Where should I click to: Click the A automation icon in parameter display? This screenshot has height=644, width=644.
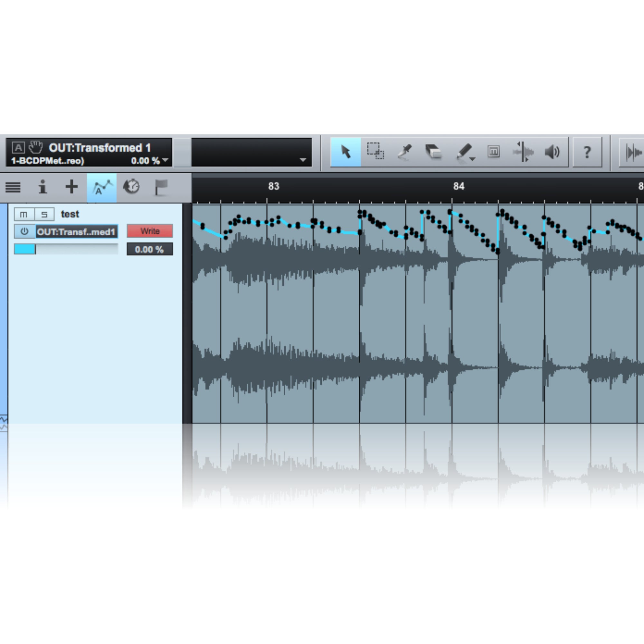coord(18,147)
